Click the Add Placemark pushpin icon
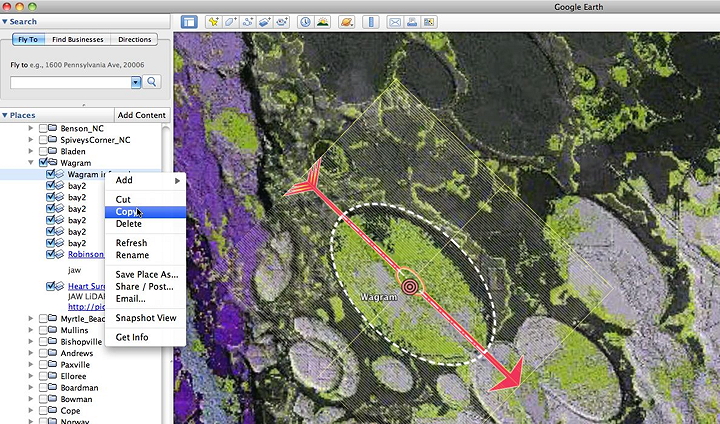This screenshot has height=424, width=720. tap(213, 21)
